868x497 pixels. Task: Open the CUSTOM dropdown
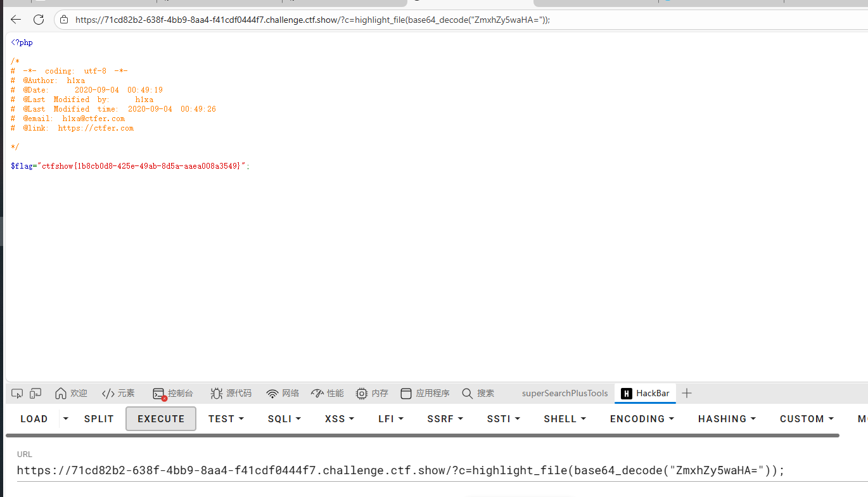pyautogui.click(x=807, y=419)
